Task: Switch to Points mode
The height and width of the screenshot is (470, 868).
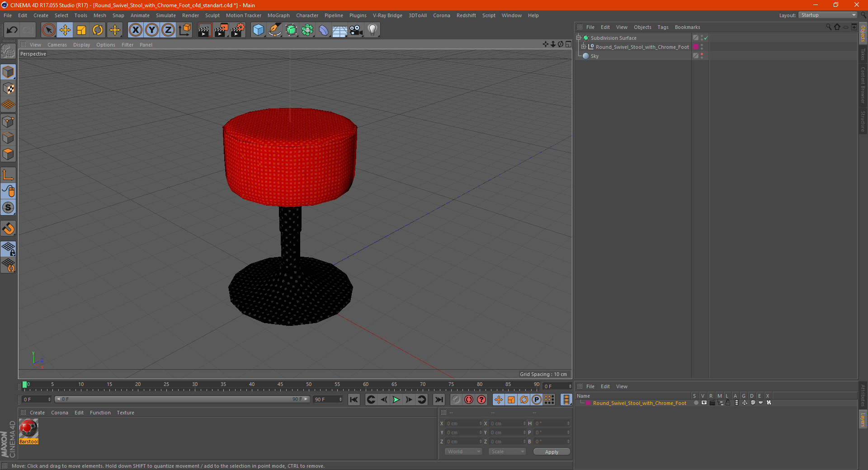Action: pyautogui.click(x=8, y=122)
